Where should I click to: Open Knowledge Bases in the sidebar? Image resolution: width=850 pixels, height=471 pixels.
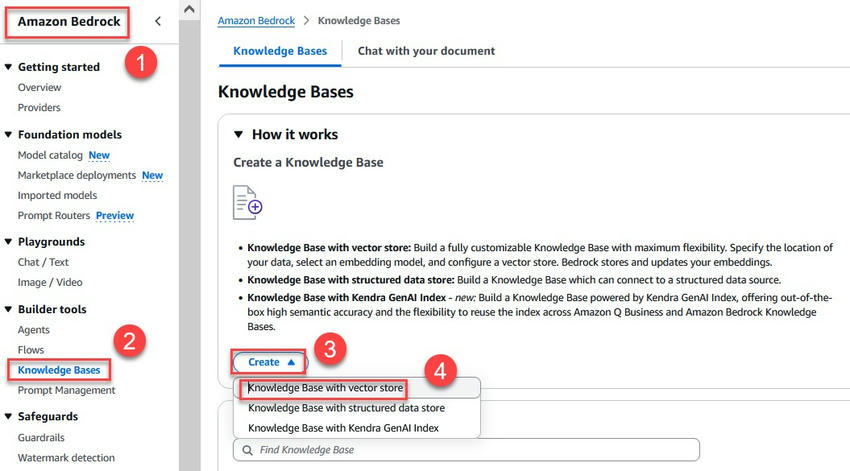(59, 370)
